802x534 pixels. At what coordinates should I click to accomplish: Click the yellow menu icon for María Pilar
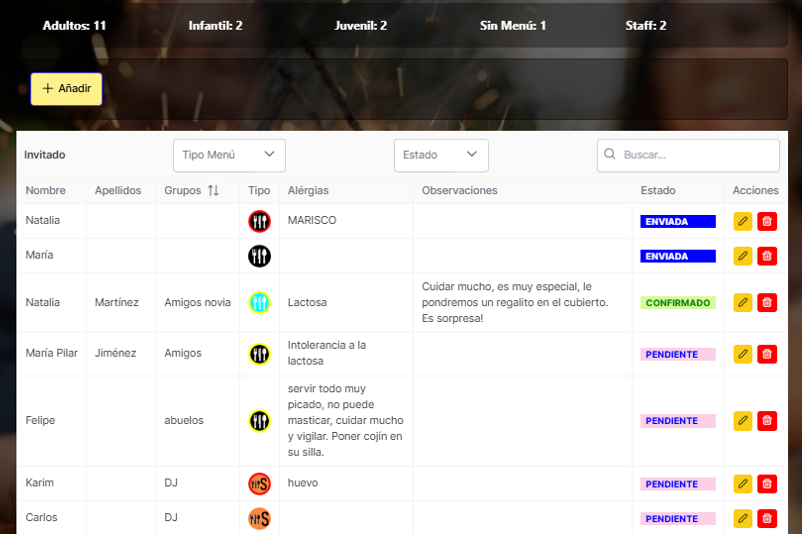259,354
